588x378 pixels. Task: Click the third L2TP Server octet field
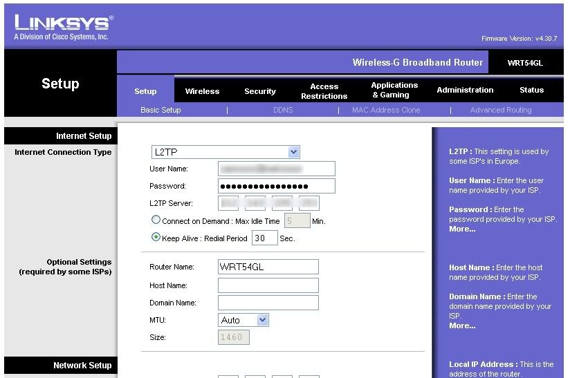click(x=282, y=203)
